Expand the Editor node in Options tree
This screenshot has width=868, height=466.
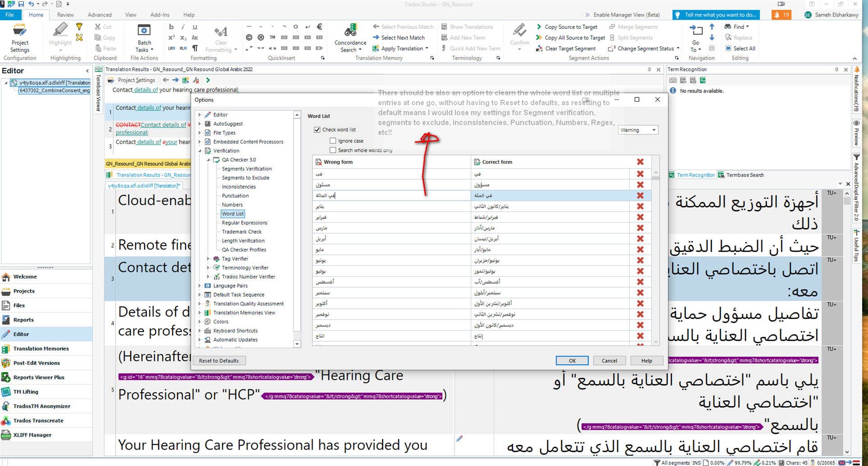coord(200,115)
